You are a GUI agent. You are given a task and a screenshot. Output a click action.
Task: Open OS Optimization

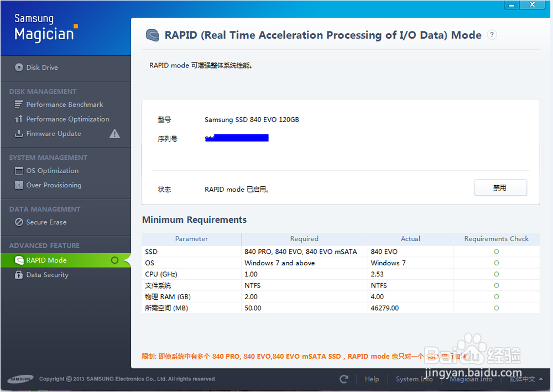[53, 171]
